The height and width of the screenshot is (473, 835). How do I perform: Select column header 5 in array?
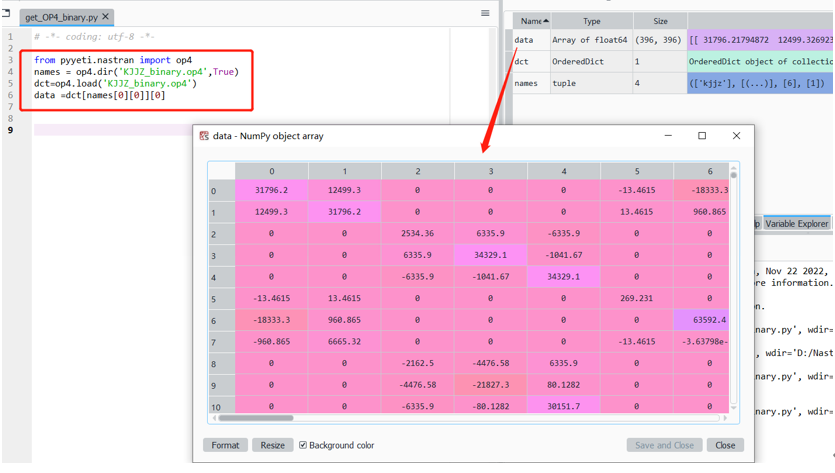click(x=637, y=172)
